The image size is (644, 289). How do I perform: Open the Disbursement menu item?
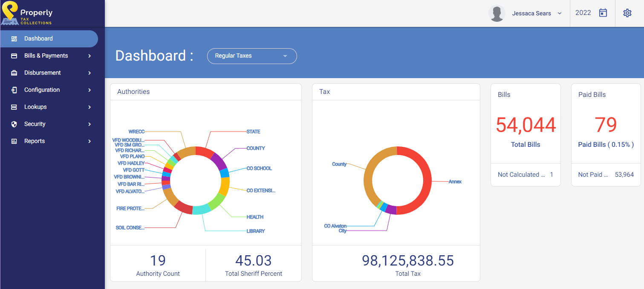pos(43,73)
